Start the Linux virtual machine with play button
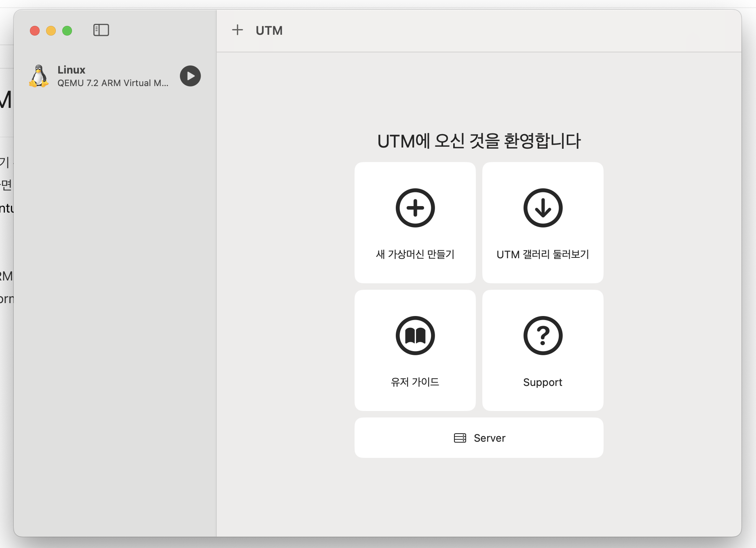 [190, 76]
